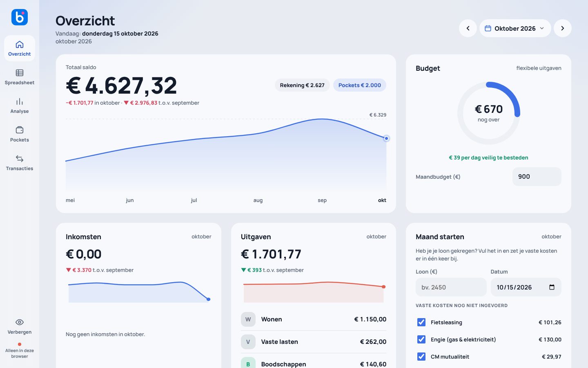This screenshot has width=588, height=368.
Task: Click the Uitgaven total € 1.701,77
Action: tap(271, 254)
